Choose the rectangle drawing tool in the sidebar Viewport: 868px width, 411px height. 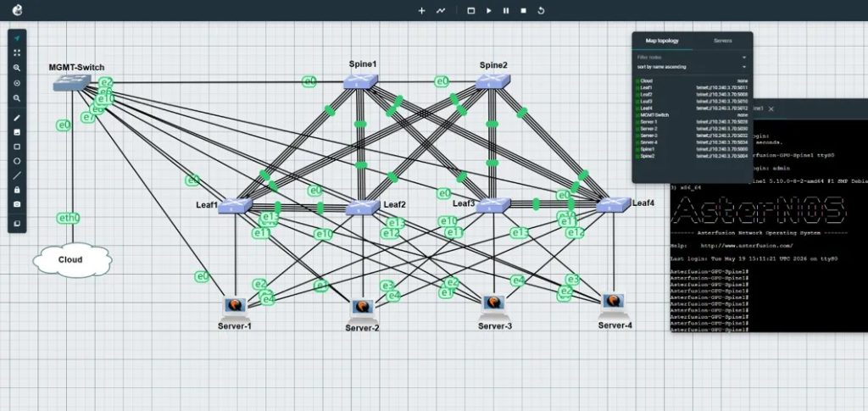17,147
